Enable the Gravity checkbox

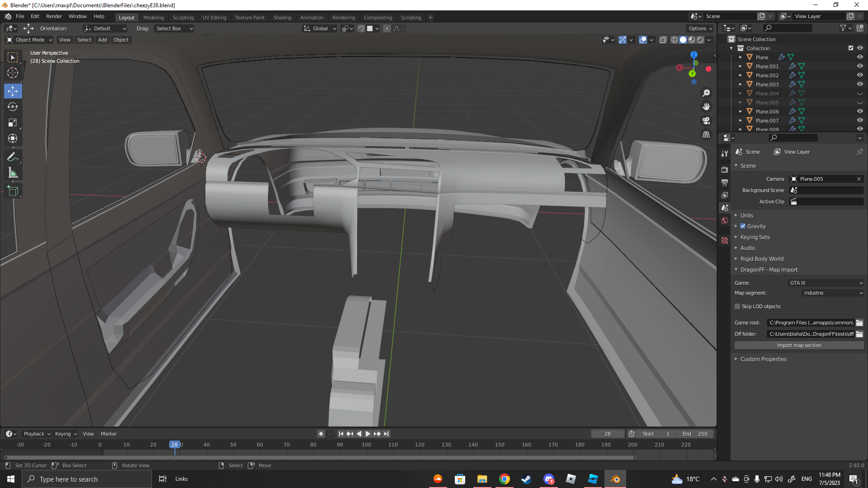[743, 226]
